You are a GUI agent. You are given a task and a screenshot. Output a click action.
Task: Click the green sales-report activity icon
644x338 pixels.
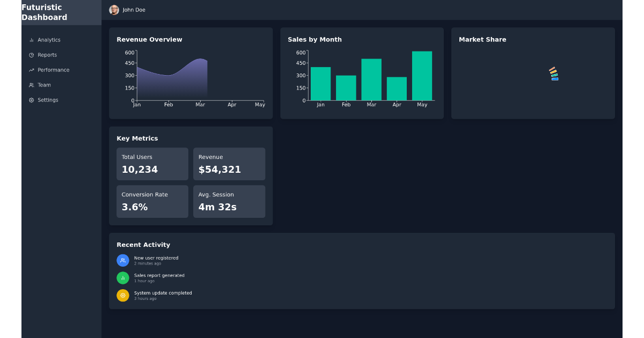click(x=122, y=277)
